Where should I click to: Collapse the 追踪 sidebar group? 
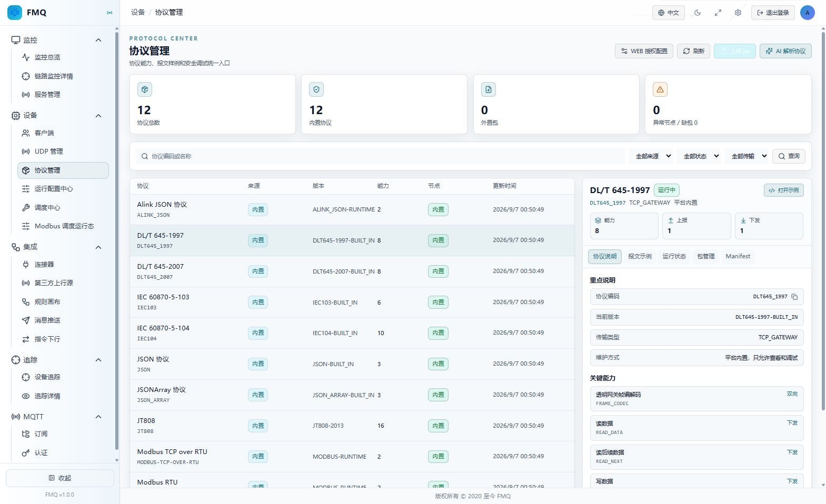(x=98, y=360)
